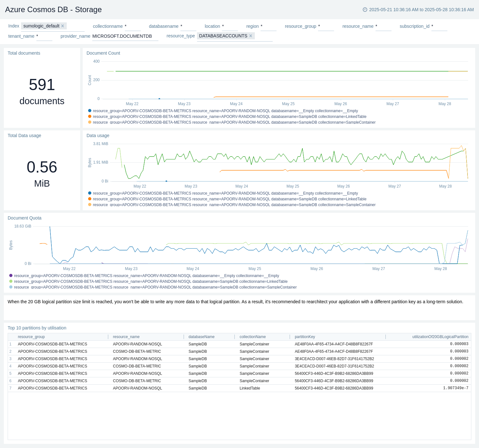Sort table by databaseName column header
This screenshot has height=448, width=479.
(x=201, y=337)
